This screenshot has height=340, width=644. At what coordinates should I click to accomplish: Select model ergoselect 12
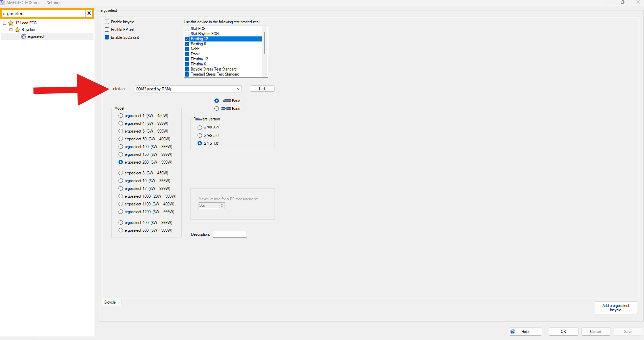click(121, 189)
